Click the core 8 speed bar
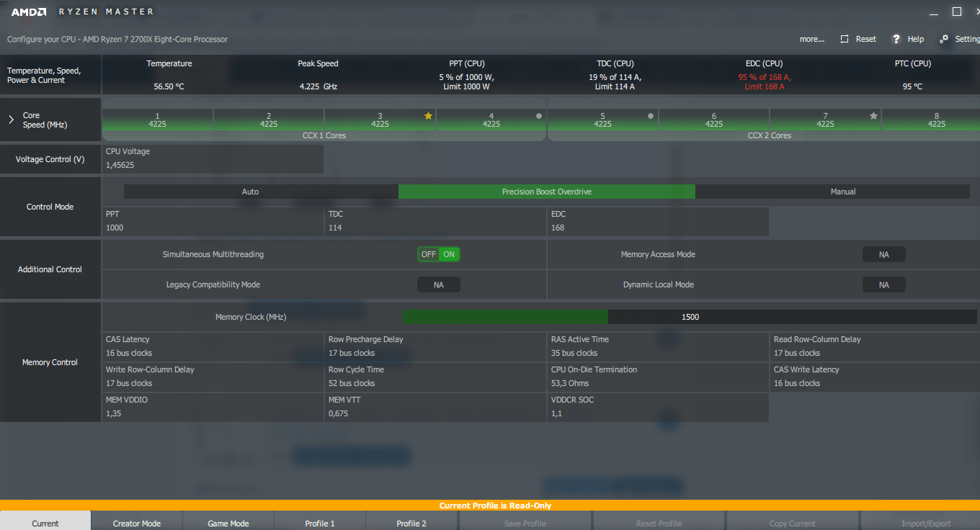 [931, 120]
